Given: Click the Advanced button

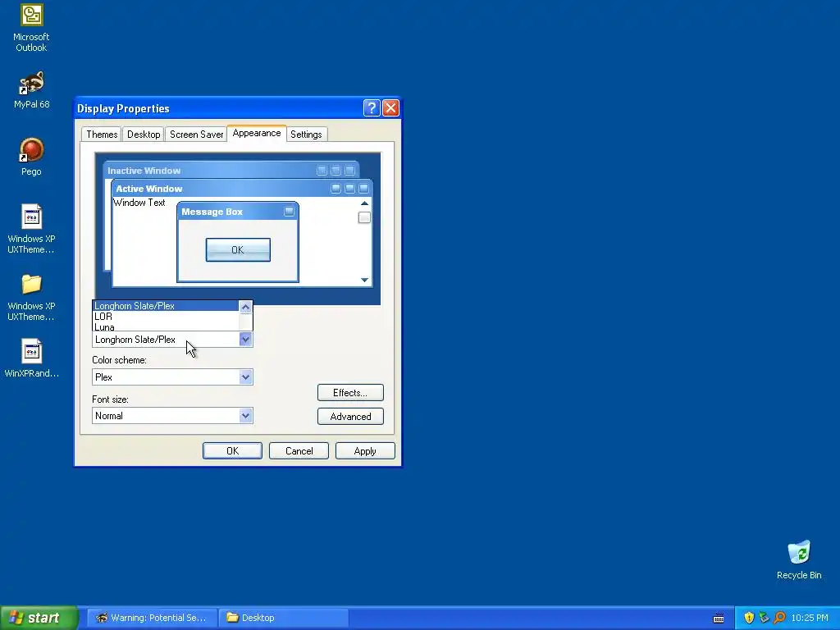Looking at the screenshot, I should [350, 416].
